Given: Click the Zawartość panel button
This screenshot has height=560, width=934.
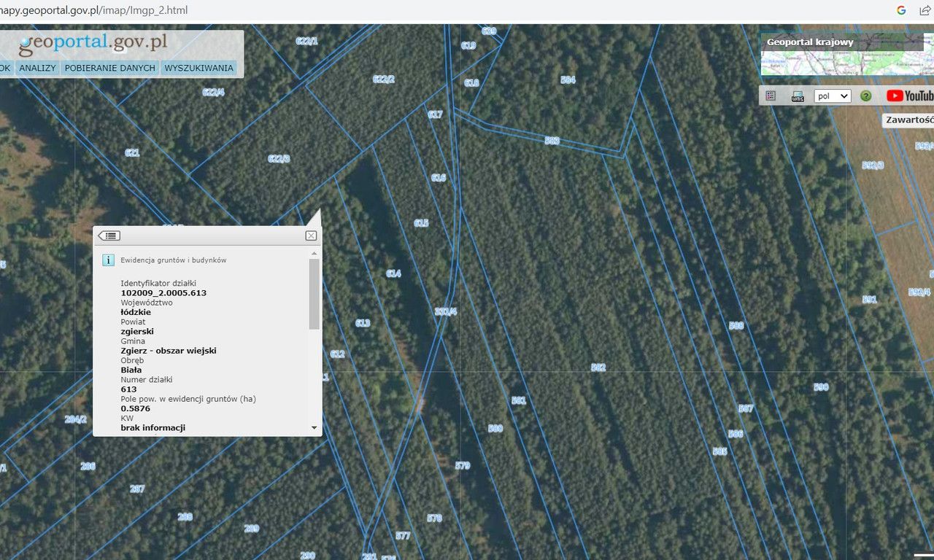Looking at the screenshot, I should [x=908, y=120].
